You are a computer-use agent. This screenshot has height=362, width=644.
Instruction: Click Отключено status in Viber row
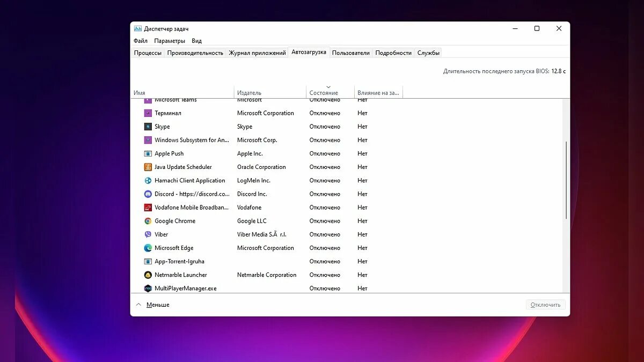325,234
